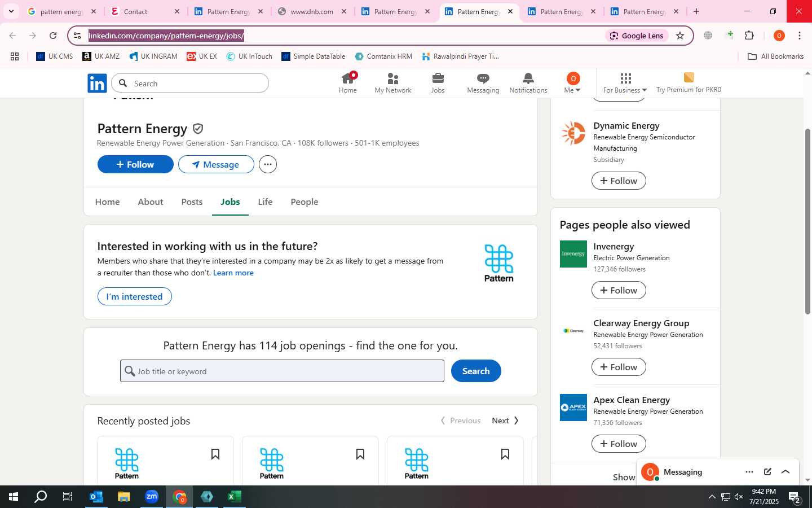Click the page vertical scrollbar
This screenshot has width=812, height=508.
point(807,222)
